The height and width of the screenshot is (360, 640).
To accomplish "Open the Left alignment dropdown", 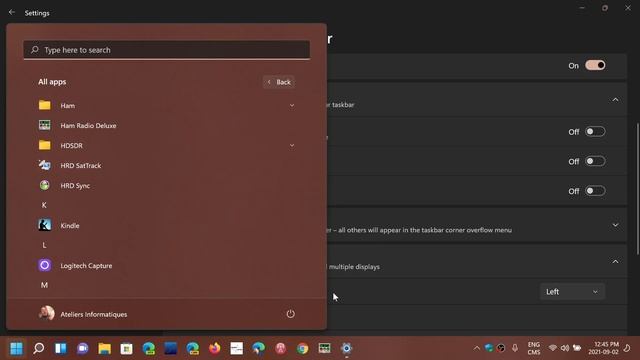I will click(x=572, y=292).
